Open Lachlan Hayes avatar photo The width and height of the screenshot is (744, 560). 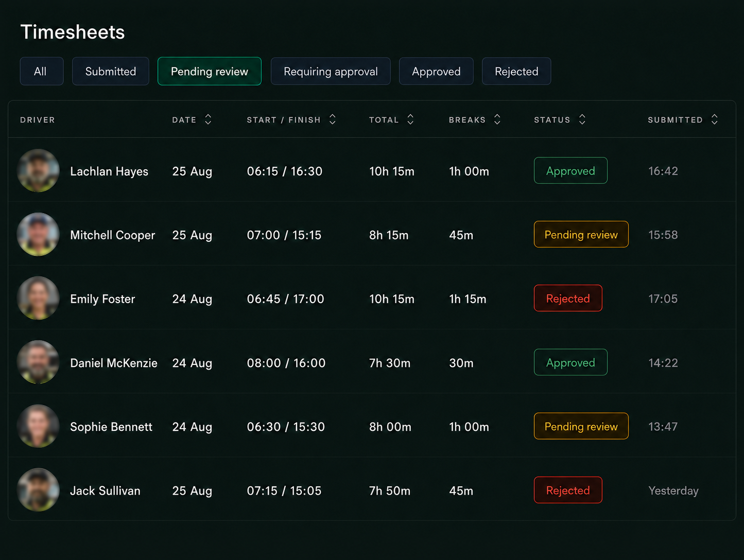(38, 171)
